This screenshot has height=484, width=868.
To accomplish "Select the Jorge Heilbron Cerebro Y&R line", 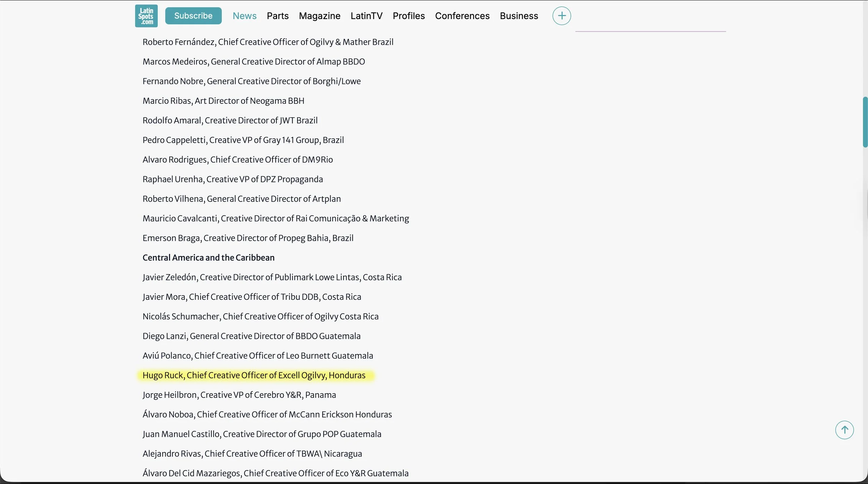I will coord(239,395).
